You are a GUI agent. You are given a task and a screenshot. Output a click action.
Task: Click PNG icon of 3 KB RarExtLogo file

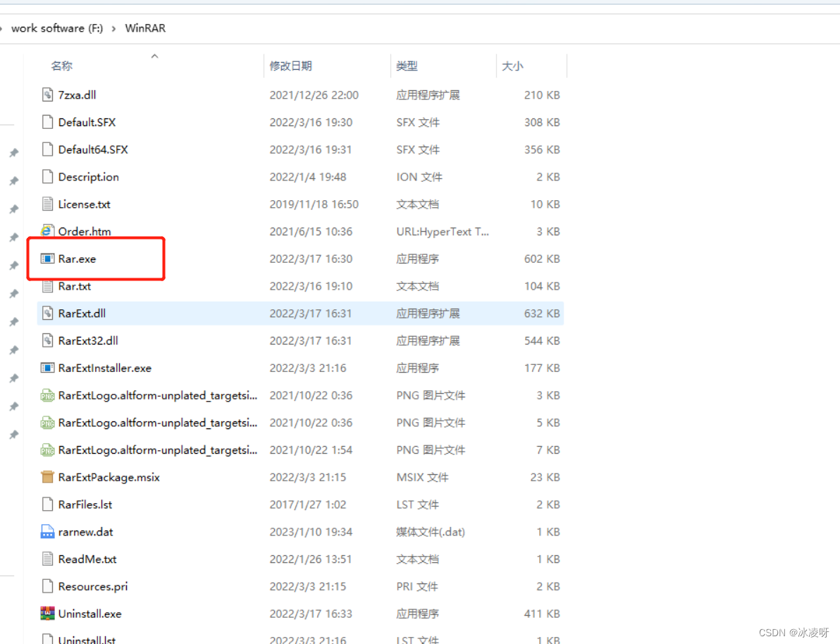pyautogui.click(x=48, y=395)
